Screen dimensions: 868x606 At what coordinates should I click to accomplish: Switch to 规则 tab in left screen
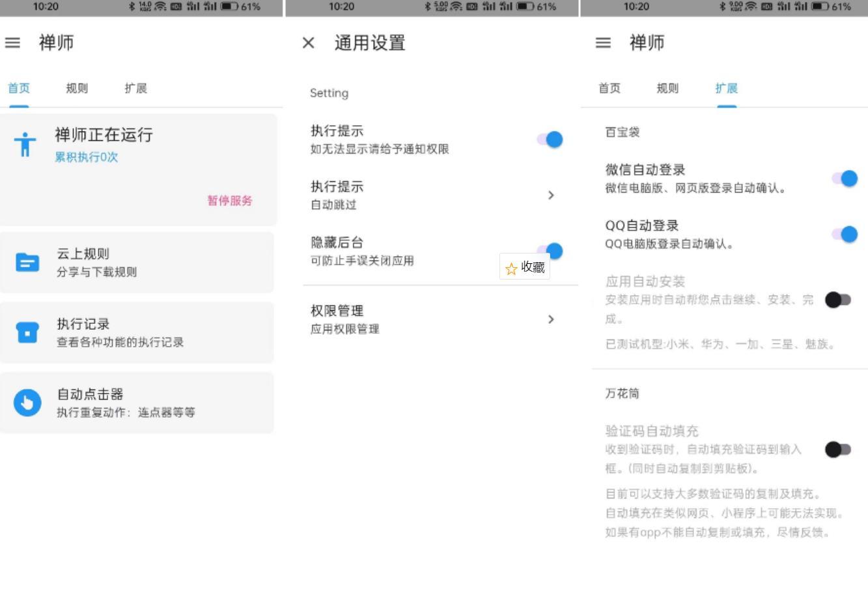tap(77, 88)
